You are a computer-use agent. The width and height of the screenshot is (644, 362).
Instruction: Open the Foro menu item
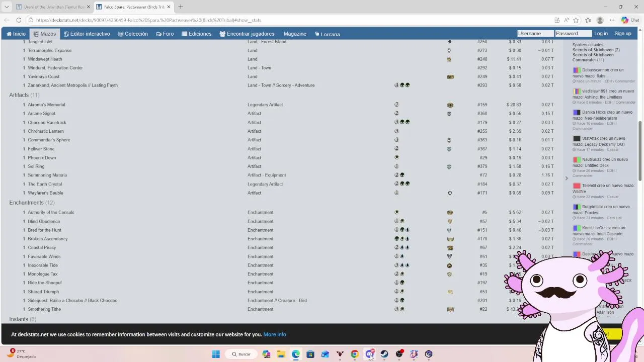[165, 34]
